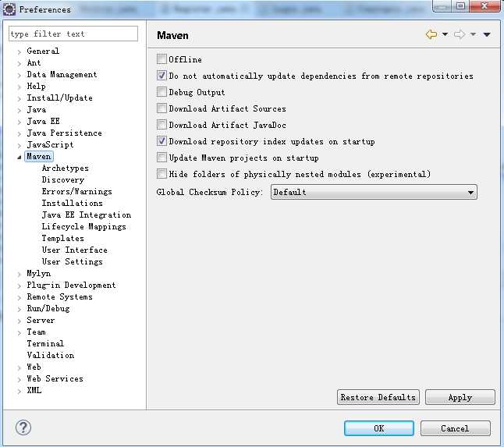Expand the Ant tree node
This screenshot has height=447, width=504.
[x=20, y=63]
